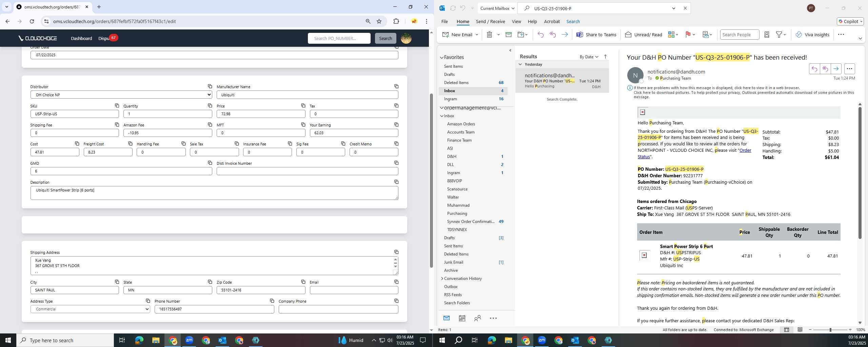Image resolution: width=868 pixels, height=347 pixels.
Task: Clear the Outlook search box
Action: (685, 8)
